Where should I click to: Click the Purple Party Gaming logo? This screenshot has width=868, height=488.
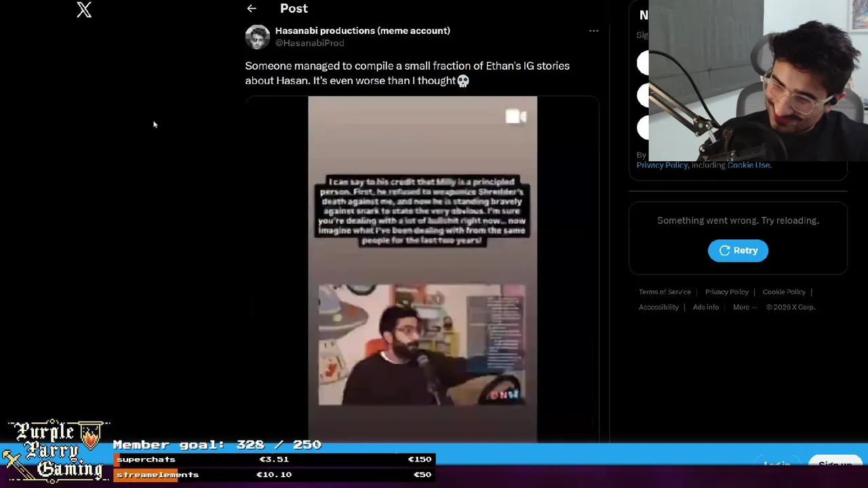[56, 451]
